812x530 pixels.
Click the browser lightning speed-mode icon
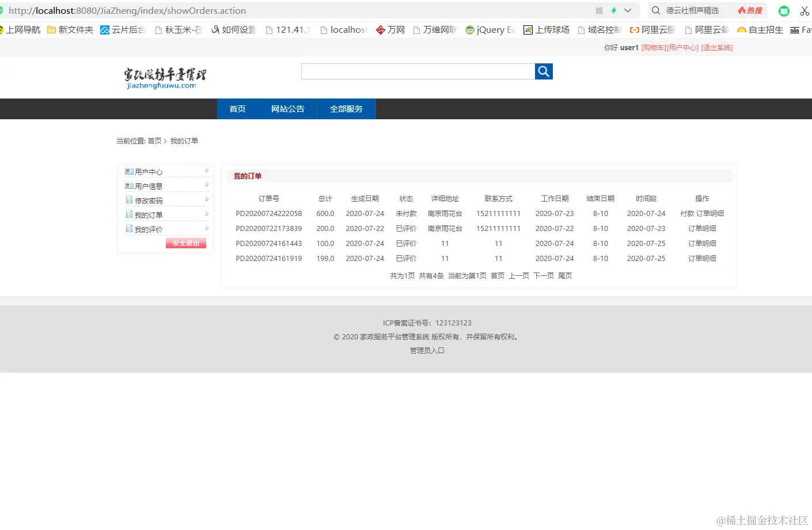[x=614, y=10]
